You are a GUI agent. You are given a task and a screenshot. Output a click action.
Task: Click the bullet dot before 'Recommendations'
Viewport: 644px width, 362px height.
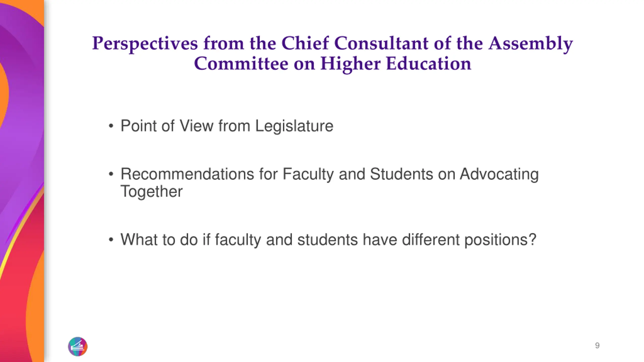[111, 174]
